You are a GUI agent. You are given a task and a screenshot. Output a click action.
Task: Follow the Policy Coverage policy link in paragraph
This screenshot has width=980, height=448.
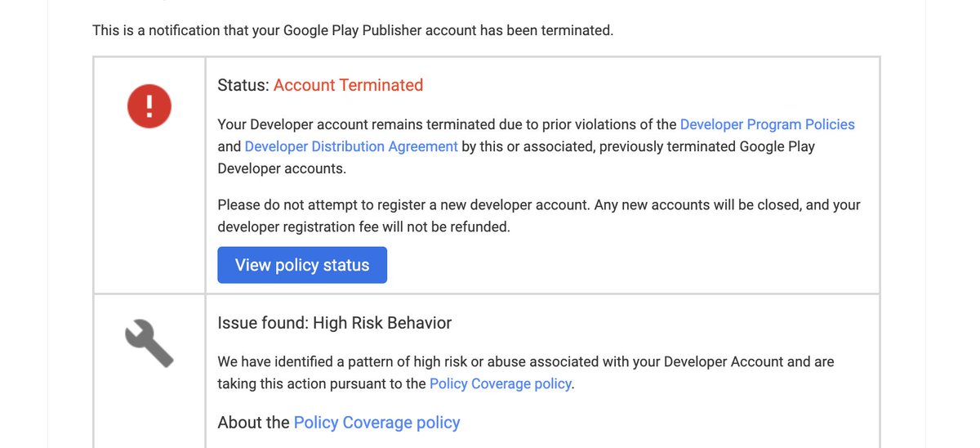pos(501,383)
